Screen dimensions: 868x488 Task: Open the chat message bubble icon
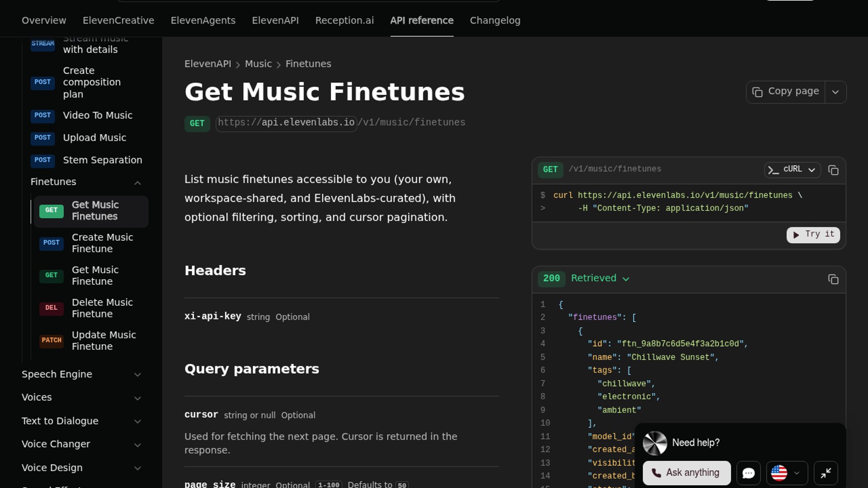tap(749, 473)
